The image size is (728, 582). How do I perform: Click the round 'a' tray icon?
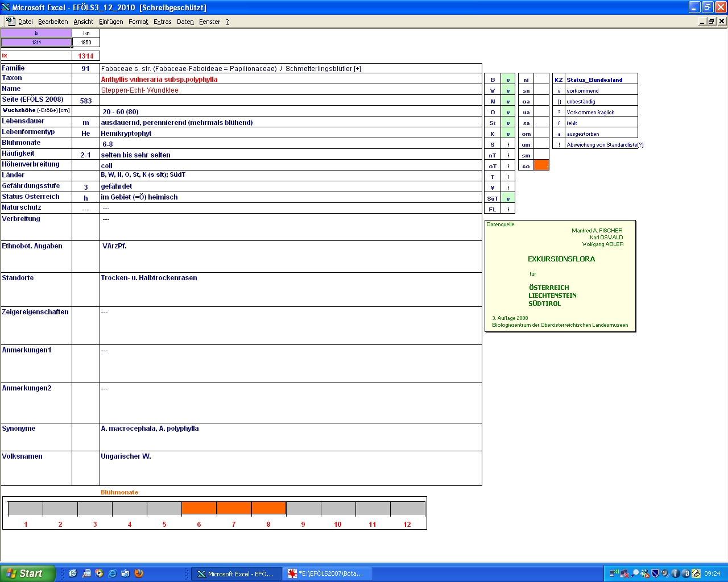pyautogui.click(x=686, y=573)
